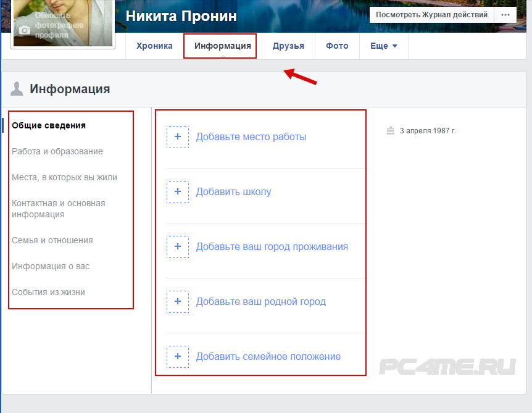Open Работа и образование section
Image resolution: width=532 pixels, height=413 pixels.
(x=57, y=151)
